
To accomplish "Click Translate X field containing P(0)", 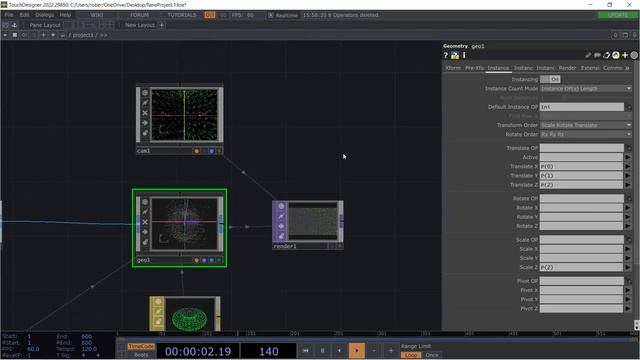I will tap(582, 167).
